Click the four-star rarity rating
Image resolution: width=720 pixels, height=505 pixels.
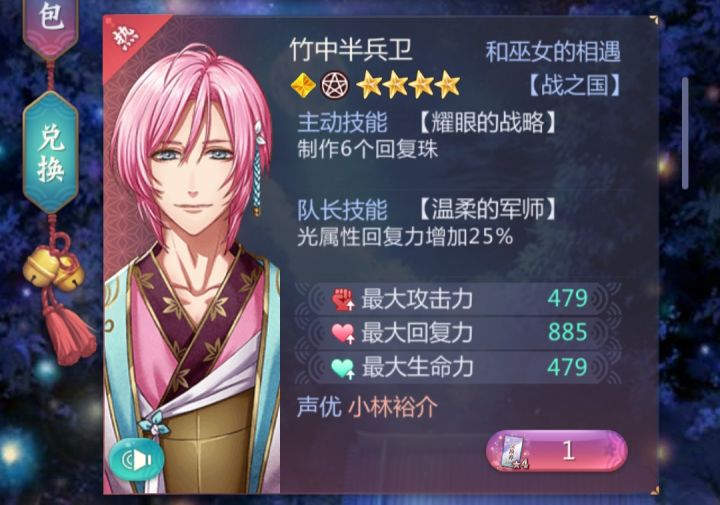[x=408, y=85]
